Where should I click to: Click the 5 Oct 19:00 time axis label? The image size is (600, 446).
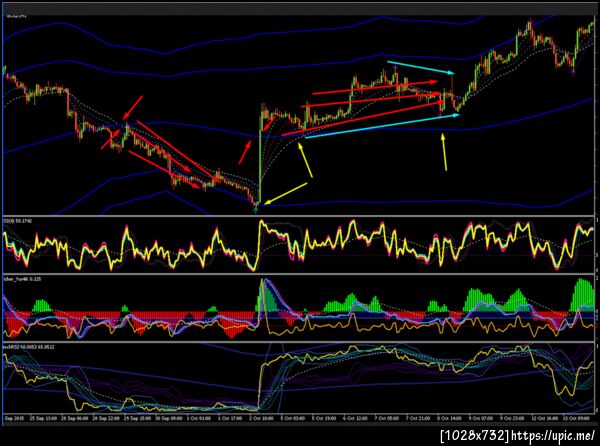324,418
